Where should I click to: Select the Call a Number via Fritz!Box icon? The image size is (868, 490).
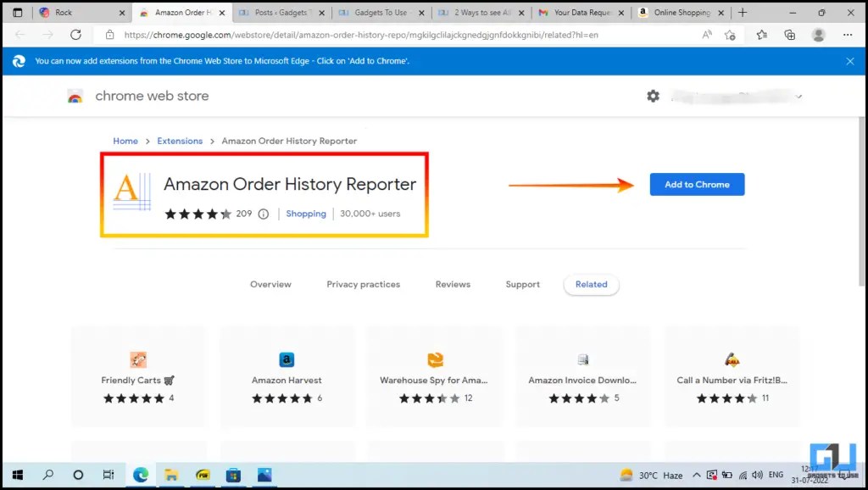(731, 359)
